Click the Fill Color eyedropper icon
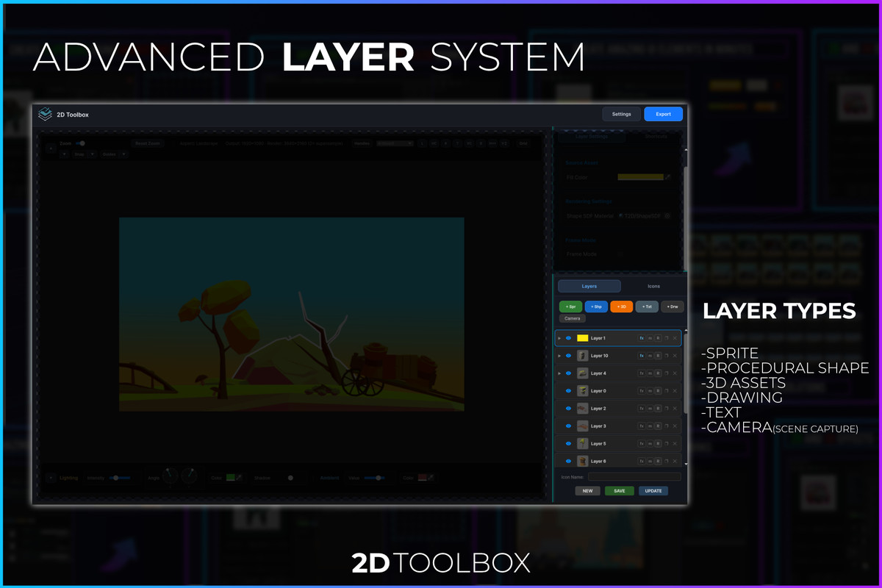 pyautogui.click(x=668, y=177)
